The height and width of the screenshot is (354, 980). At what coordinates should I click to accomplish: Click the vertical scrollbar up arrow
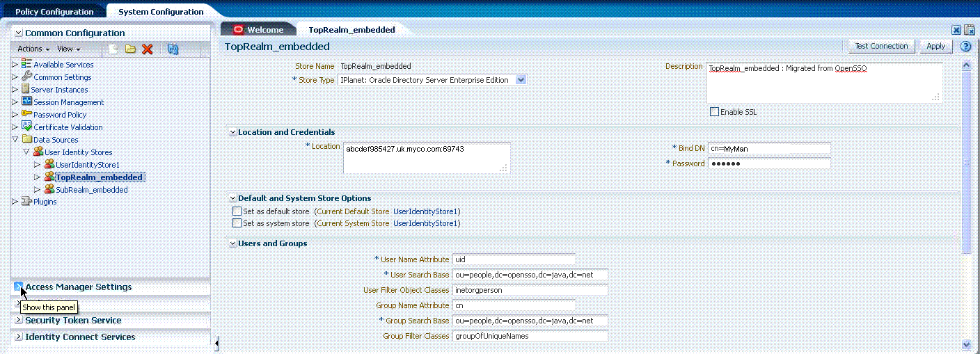966,65
